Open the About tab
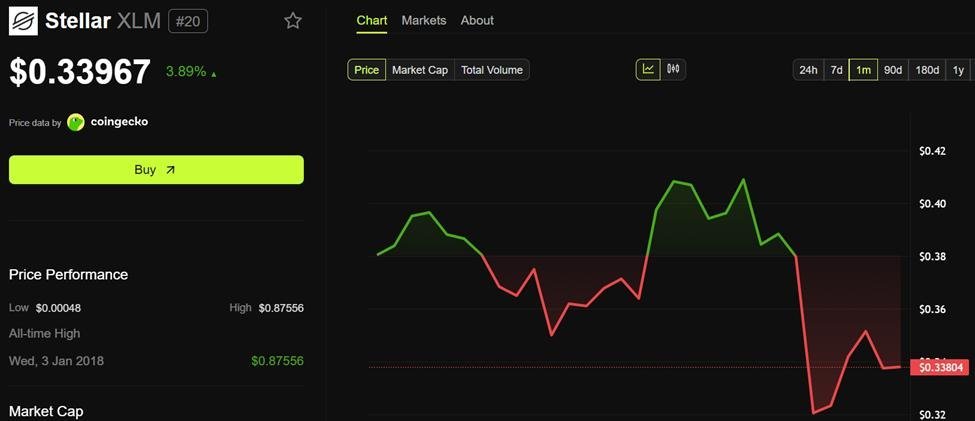This screenshot has width=975, height=421. tap(477, 20)
